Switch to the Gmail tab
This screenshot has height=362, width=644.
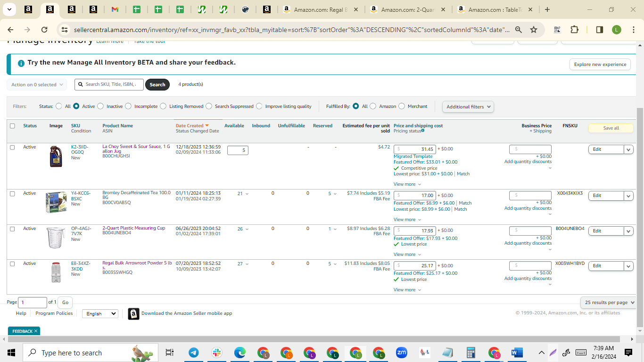tap(115, 9)
